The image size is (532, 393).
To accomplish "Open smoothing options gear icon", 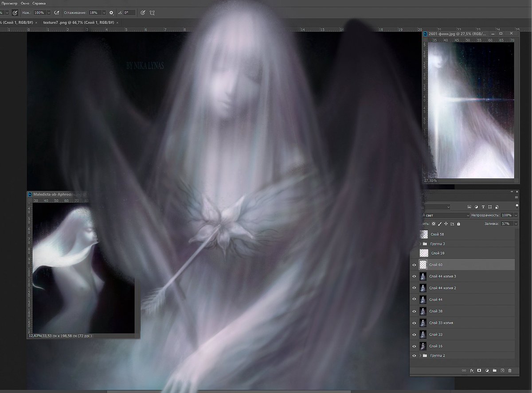I will (111, 13).
